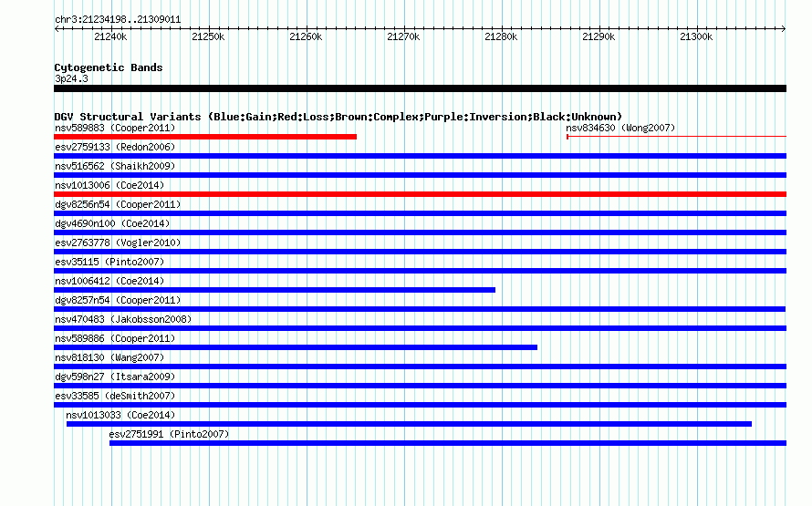Viewport: 812px width, 506px height.
Task: Click the 21260k ruler position label
Action: 306,36
